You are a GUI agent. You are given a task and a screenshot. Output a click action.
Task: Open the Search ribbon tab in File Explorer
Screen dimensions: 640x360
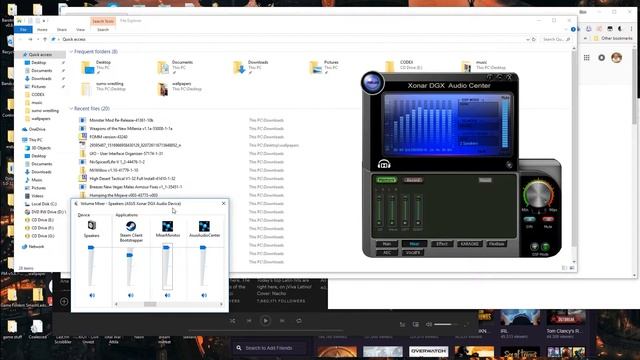[x=103, y=29]
